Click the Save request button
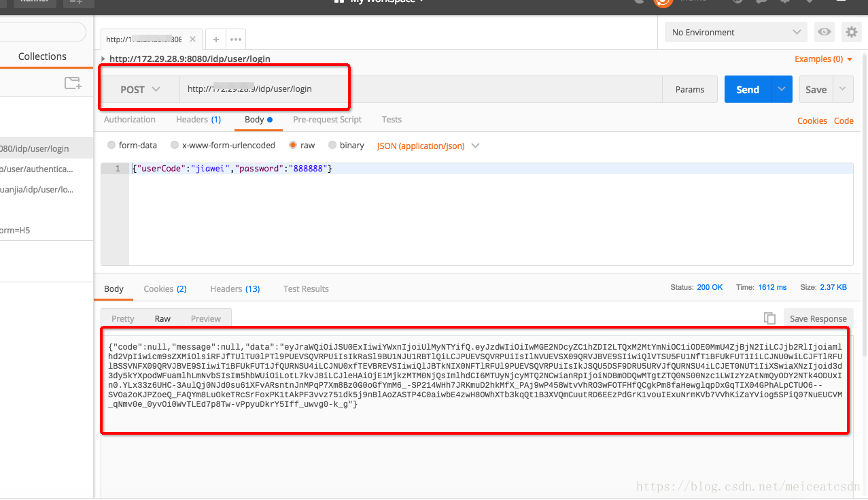 pos(816,89)
